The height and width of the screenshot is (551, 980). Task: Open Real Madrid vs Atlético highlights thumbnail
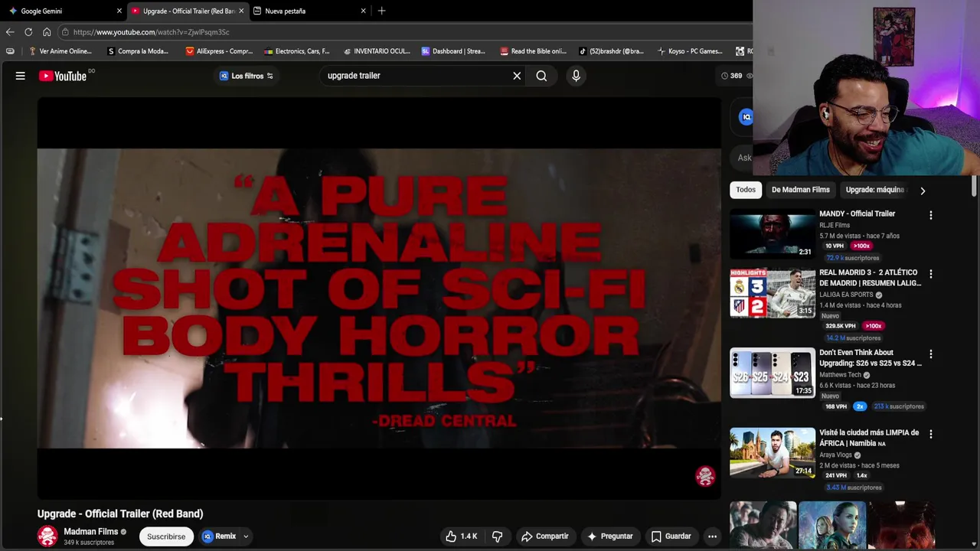coord(773,293)
